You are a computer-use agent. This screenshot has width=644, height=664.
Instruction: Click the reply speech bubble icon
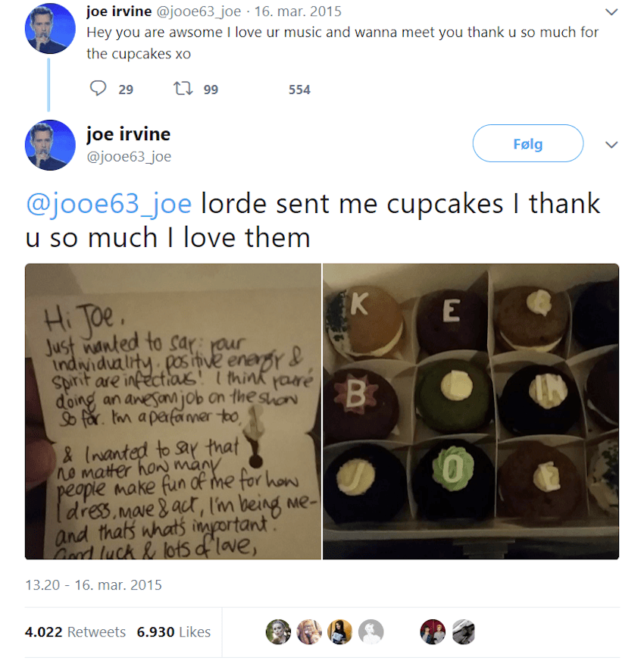pos(98,89)
